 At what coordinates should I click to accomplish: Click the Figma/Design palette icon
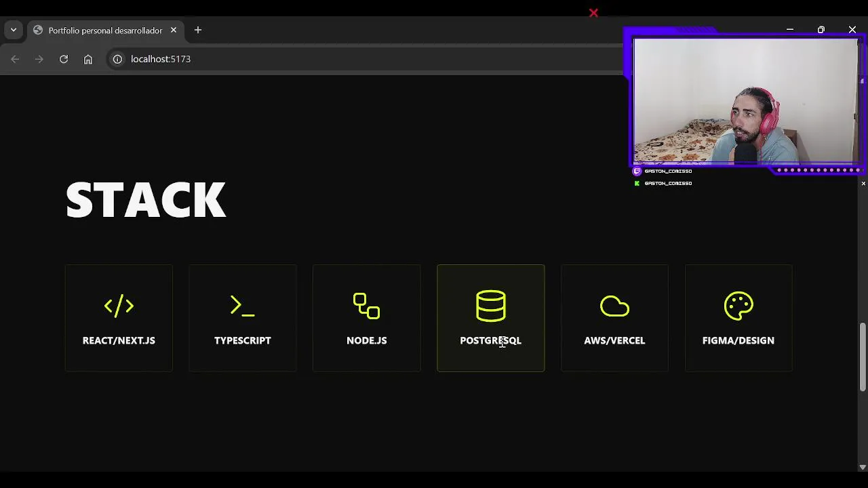tap(738, 306)
